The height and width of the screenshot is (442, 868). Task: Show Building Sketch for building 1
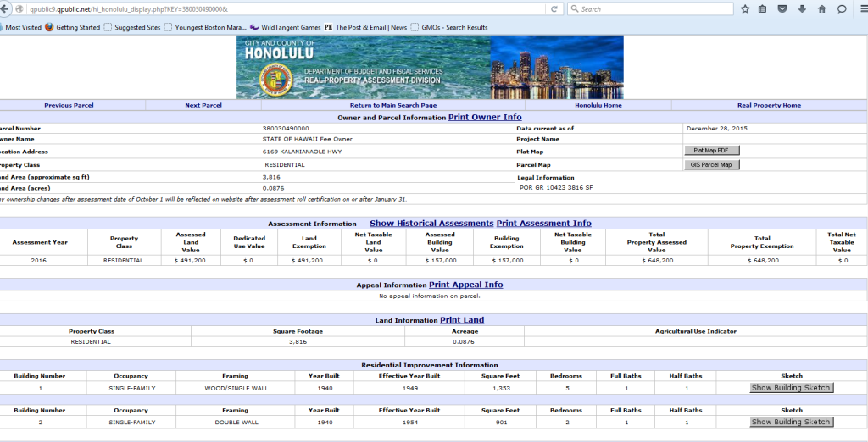[792, 388]
